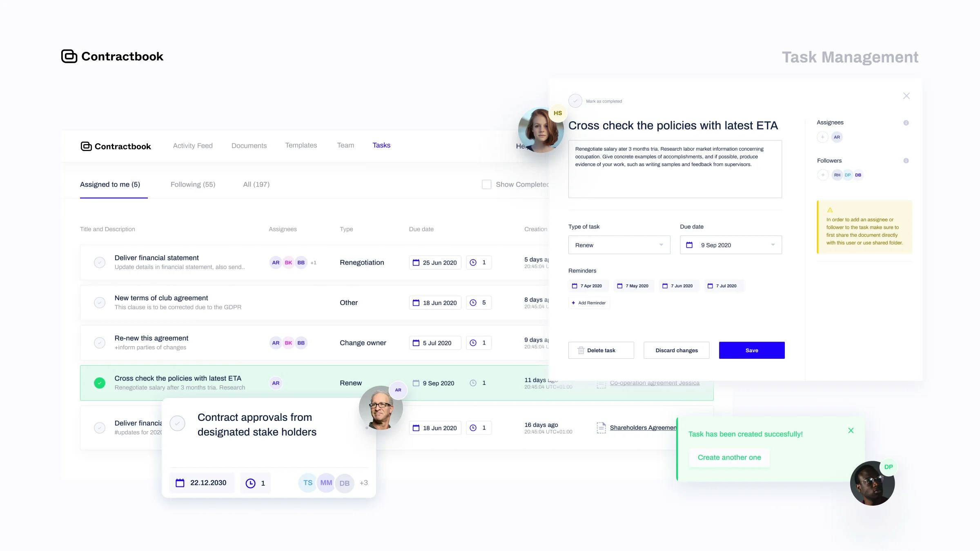This screenshot has height=551, width=980.
Task: Toggle the green checkmark on Cross check policies task
Action: pyautogui.click(x=100, y=383)
